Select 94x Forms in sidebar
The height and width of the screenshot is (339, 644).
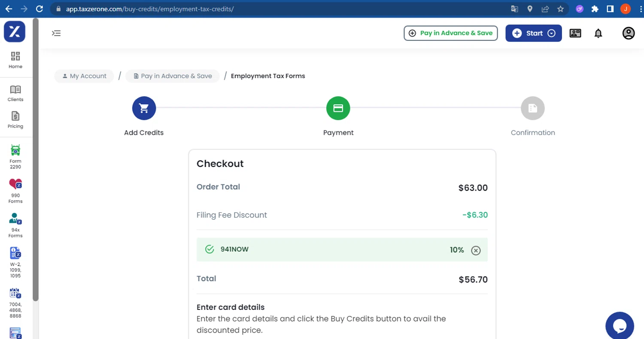15,225
